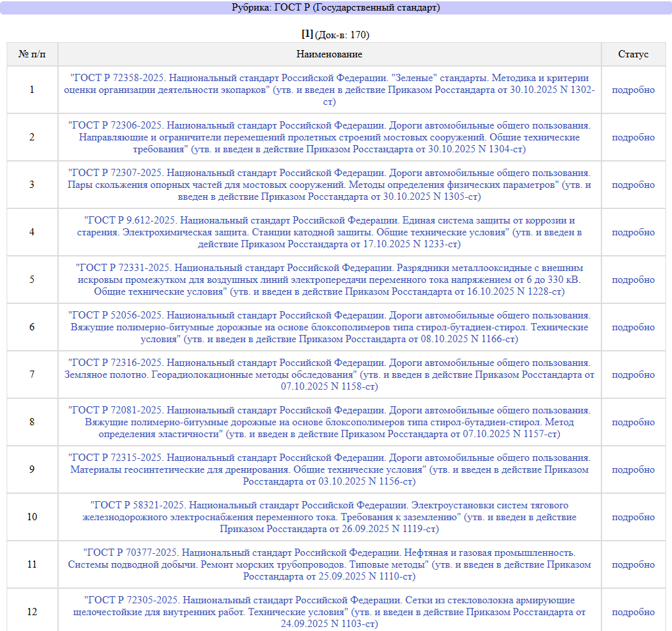Screen dimensions: 672x631
Task: Open the ГОСТ Р 58321-2025 document link
Action: click(x=329, y=517)
